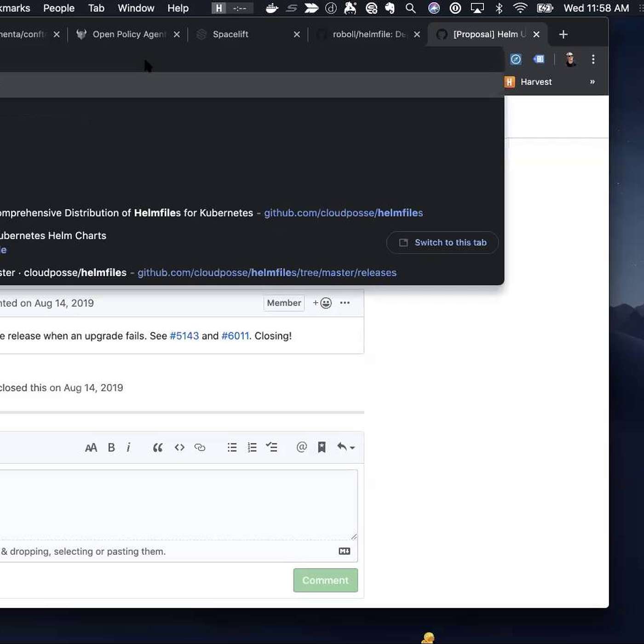Open a new browser tab
This screenshot has width=644, height=644.
point(563,34)
